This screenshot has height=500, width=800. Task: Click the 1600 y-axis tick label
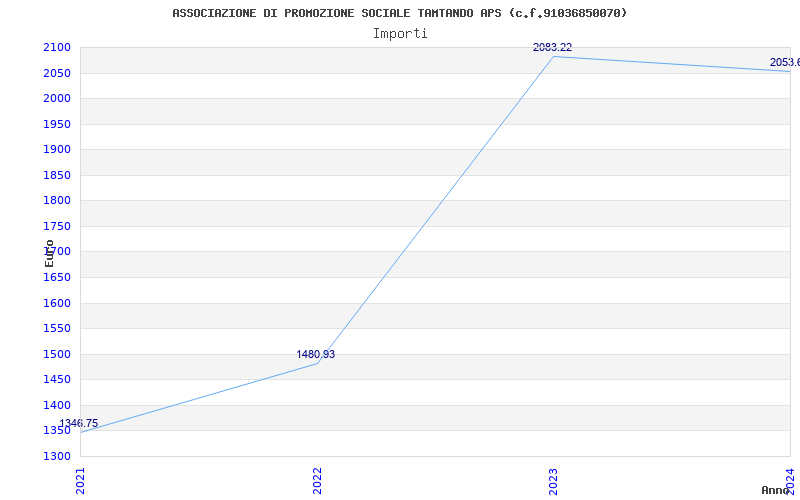(57, 303)
